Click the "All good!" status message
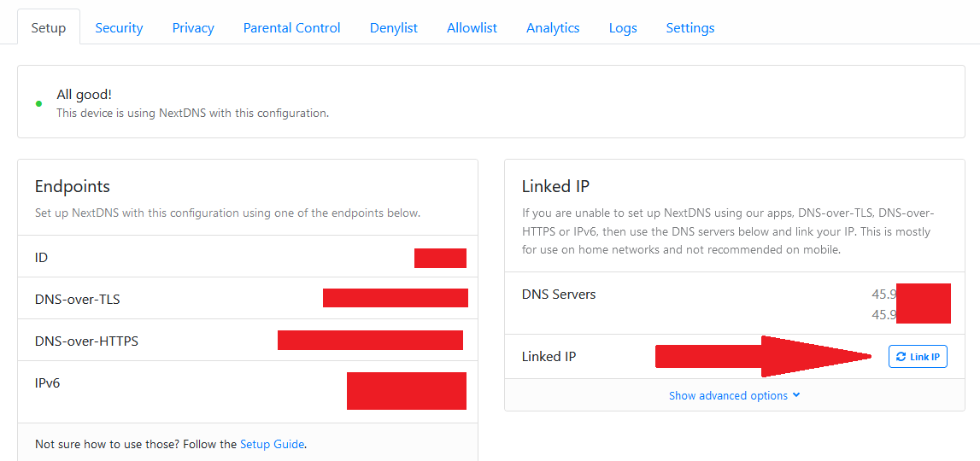The image size is (980, 461). click(84, 95)
